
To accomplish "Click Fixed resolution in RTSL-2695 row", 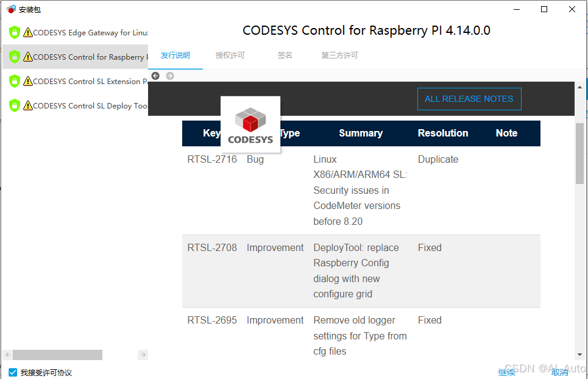I will pyautogui.click(x=430, y=320).
